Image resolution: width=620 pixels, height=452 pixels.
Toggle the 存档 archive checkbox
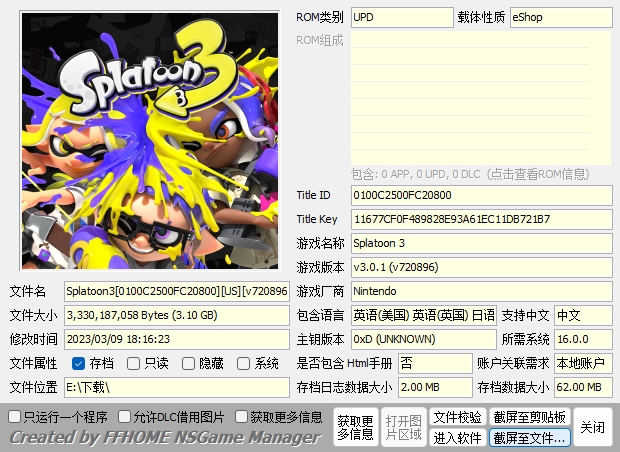79,364
